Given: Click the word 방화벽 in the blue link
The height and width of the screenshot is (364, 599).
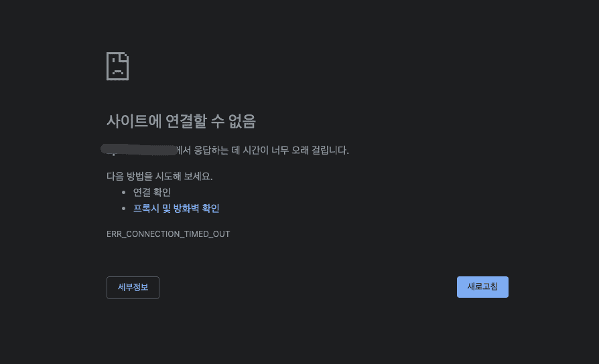Looking at the screenshot, I should point(186,208).
